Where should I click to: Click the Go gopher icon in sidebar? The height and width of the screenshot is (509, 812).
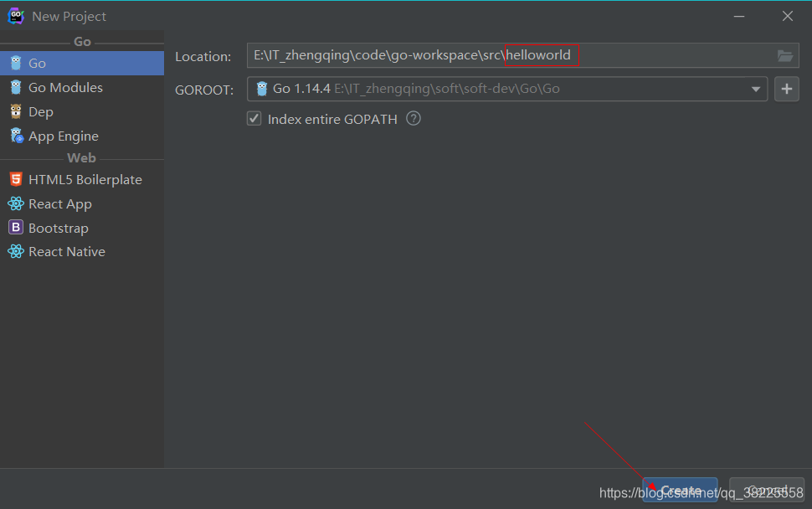[16, 63]
